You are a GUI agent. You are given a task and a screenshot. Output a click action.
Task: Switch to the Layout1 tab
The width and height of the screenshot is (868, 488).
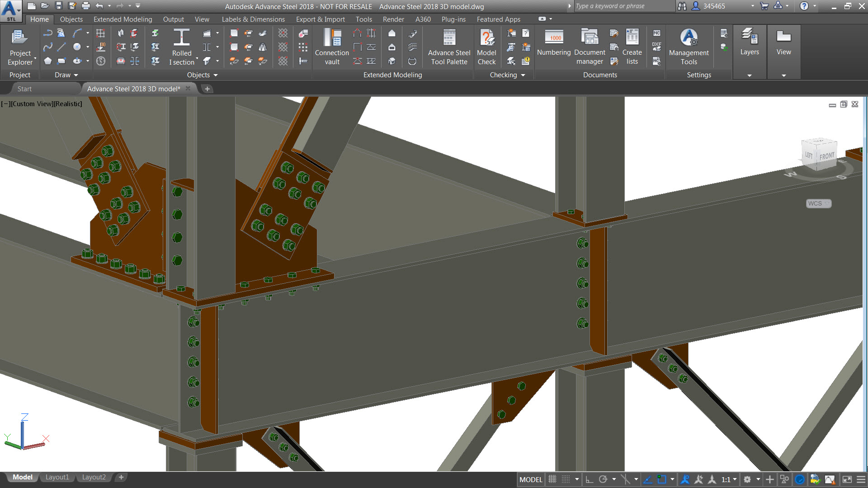[x=57, y=477]
